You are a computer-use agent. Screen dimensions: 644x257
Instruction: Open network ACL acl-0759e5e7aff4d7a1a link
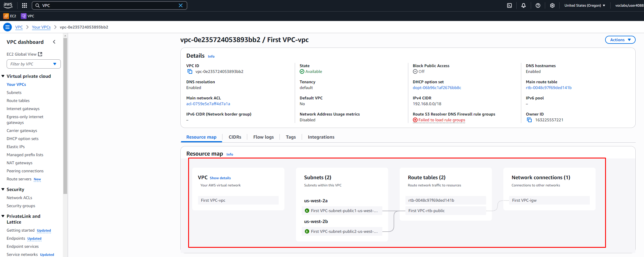(208, 104)
